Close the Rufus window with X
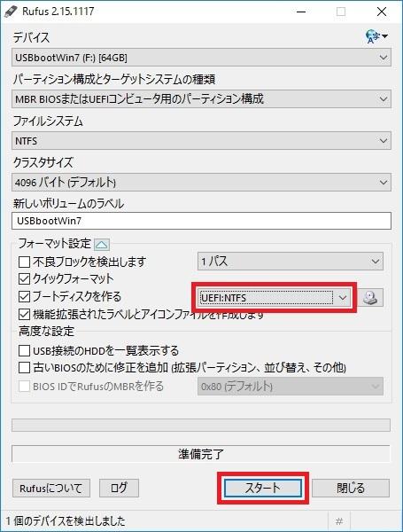 point(382,12)
